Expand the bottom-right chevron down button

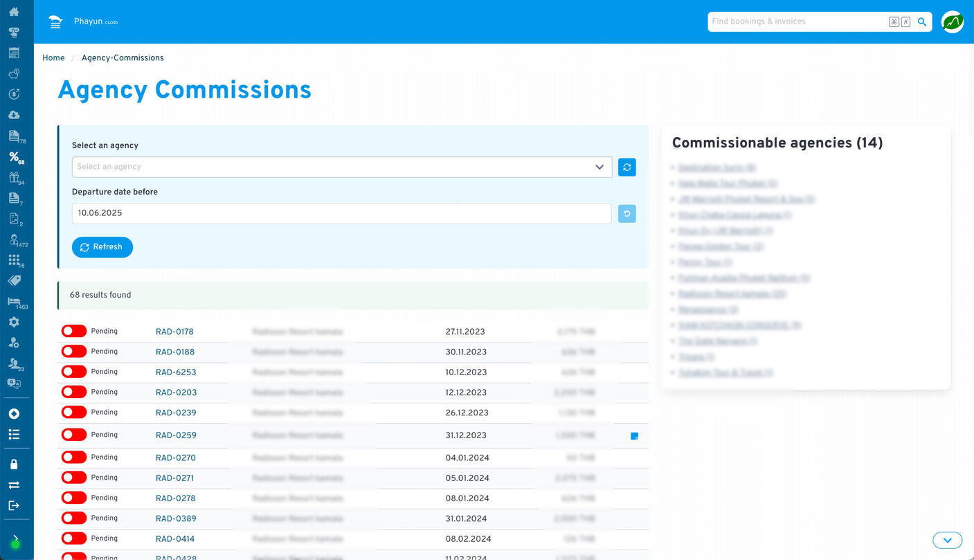947,540
